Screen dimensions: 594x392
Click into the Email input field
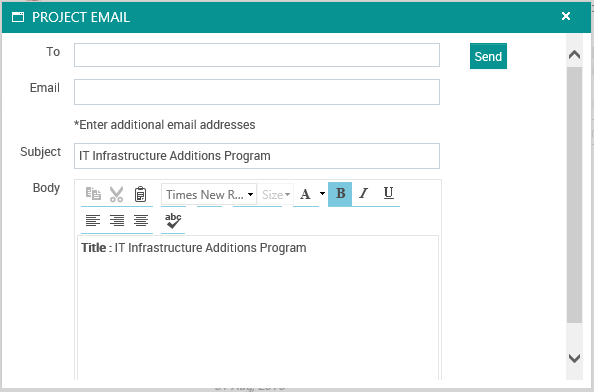257,92
